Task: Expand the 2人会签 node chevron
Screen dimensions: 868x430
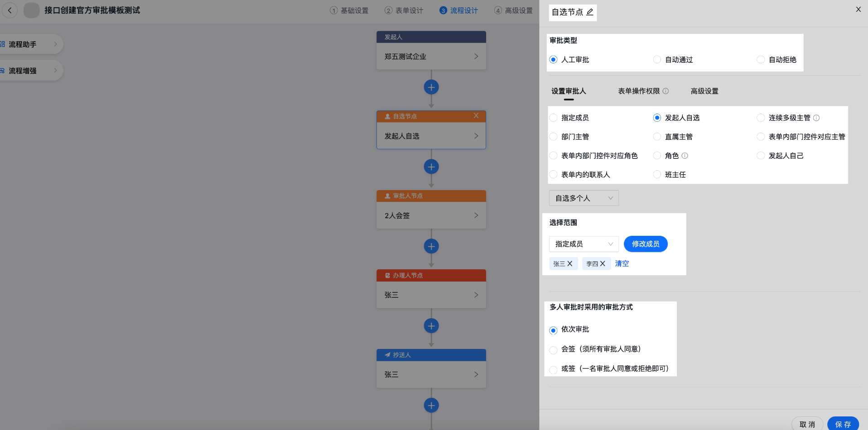Action: tap(476, 215)
